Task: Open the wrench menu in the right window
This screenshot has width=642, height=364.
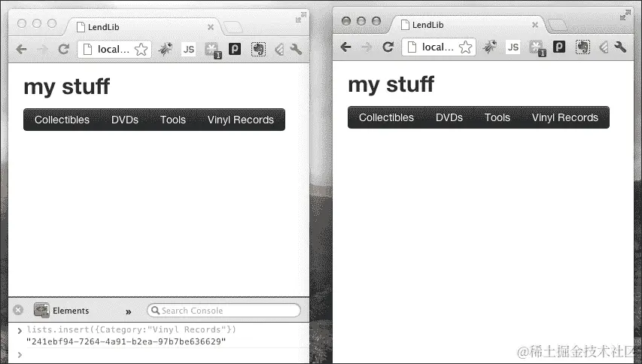Action: coord(620,47)
